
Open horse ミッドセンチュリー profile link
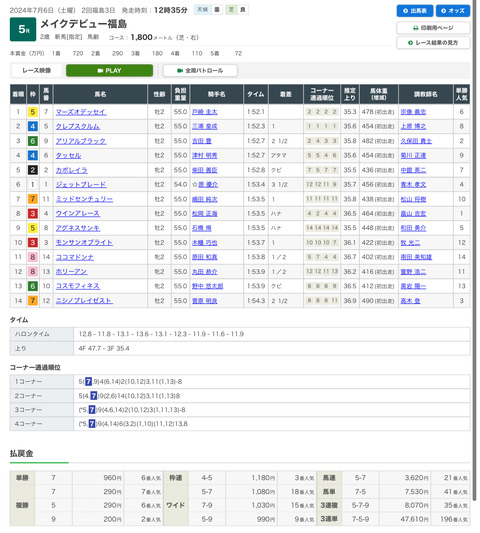(84, 199)
